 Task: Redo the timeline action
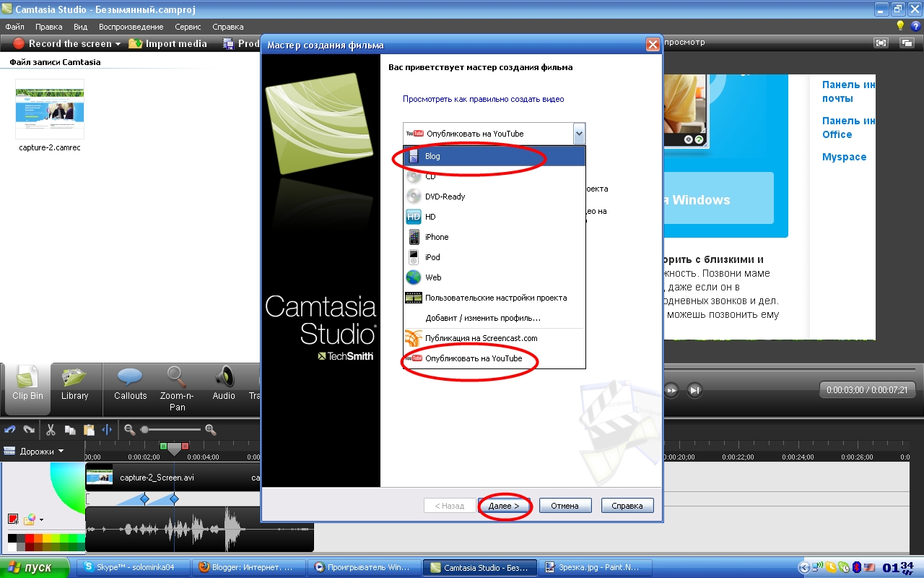(29, 430)
